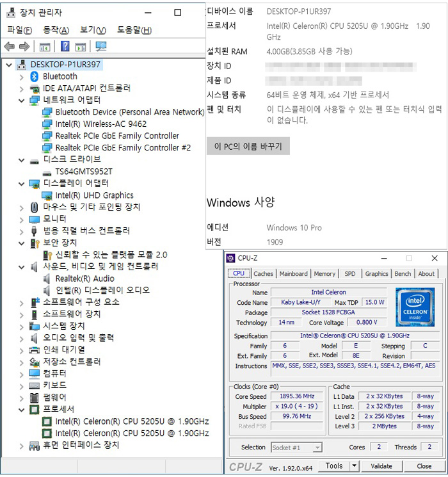Click the Windows 10 Pro edition text
This screenshot has width=448, height=477.
point(294,228)
